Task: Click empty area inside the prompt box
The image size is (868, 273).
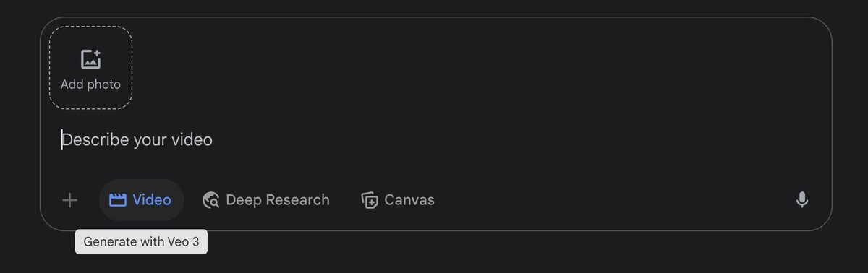Action: (x=506, y=72)
